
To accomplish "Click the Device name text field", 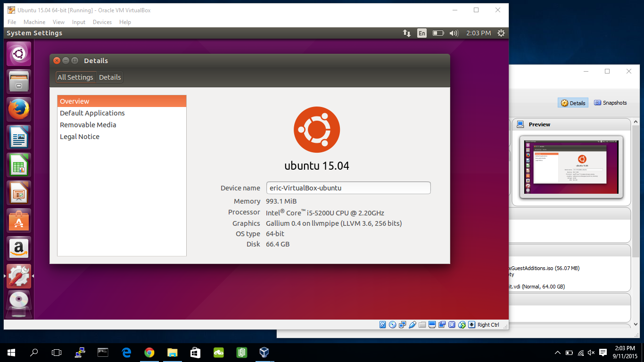I will pos(348,188).
